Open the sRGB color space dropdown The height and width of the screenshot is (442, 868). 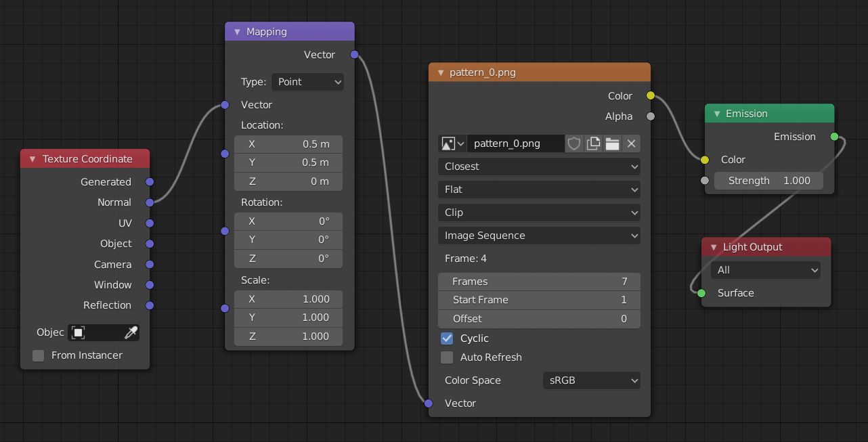coord(591,380)
